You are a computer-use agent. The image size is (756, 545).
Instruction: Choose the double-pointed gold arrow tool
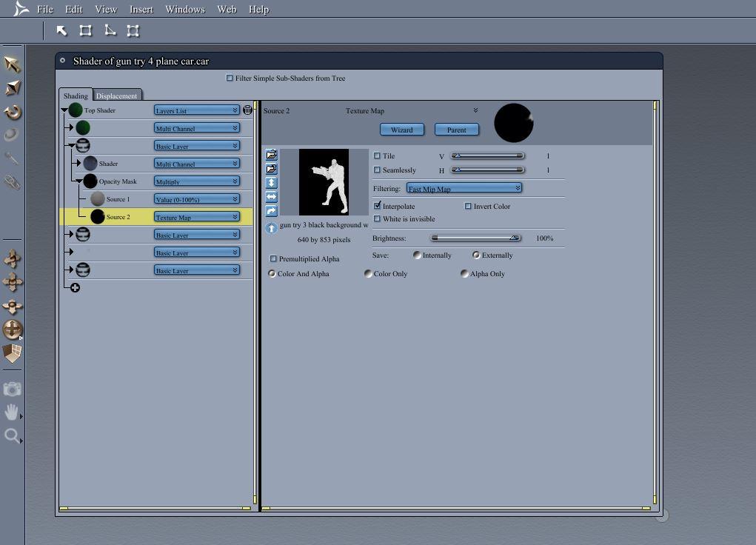pos(12,88)
